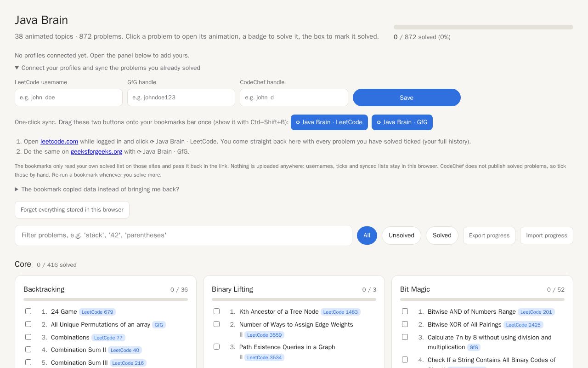Focus the LeetCode username field
Image resolution: width=588 pixels, height=368 pixels.
point(68,98)
